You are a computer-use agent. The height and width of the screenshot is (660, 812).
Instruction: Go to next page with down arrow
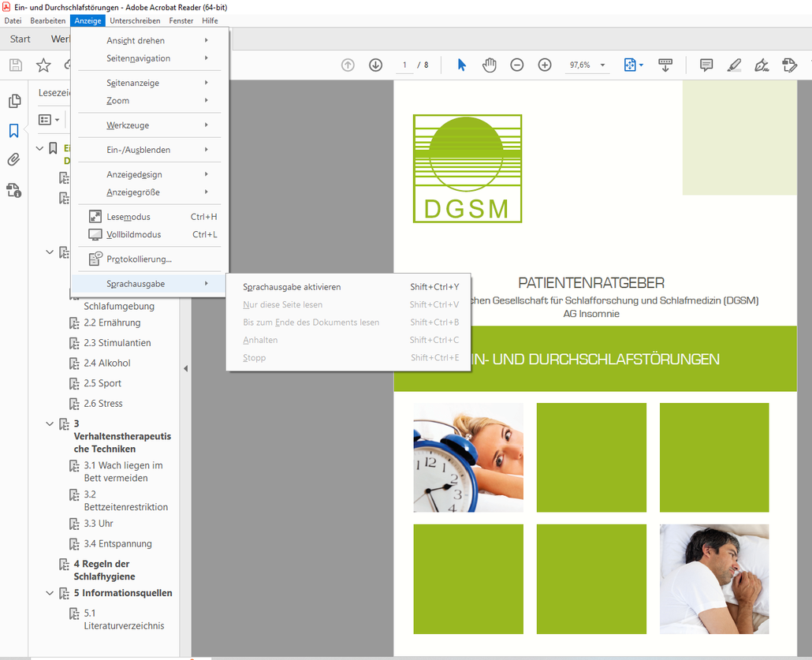click(375, 65)
